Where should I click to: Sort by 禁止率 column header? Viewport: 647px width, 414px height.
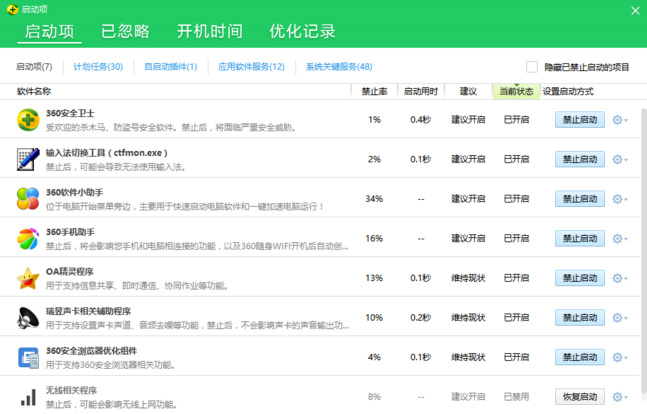(374, 91)
